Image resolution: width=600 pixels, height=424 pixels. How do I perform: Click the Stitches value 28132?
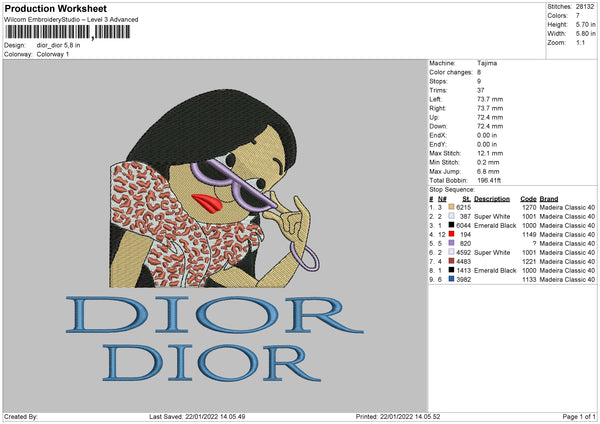click(585, 7)
